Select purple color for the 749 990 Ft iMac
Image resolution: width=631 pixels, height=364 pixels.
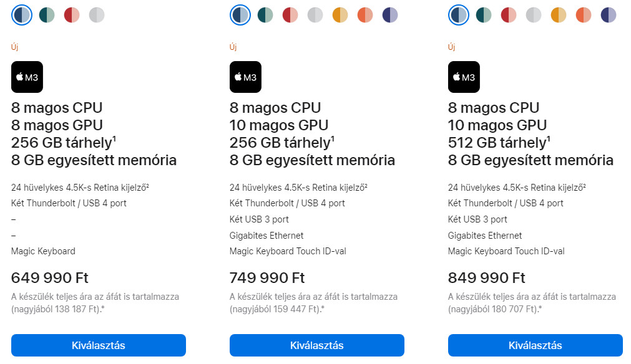tap(390, 15)
